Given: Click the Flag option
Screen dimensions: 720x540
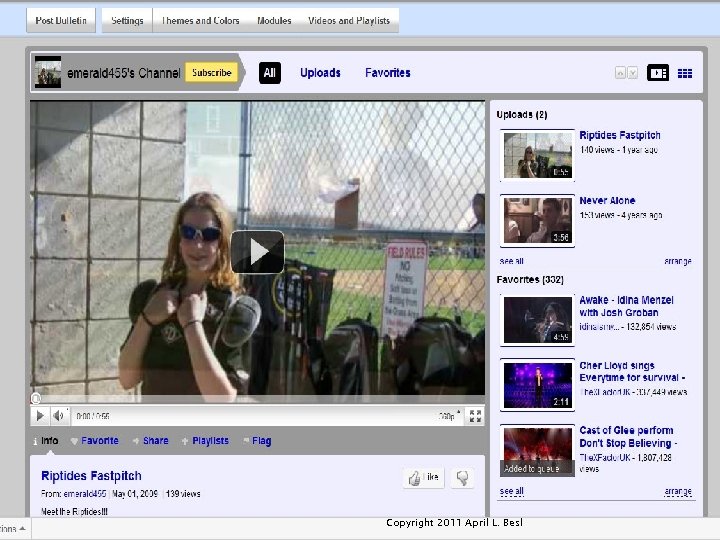Looking at the screenshot, I should [258, 441].
